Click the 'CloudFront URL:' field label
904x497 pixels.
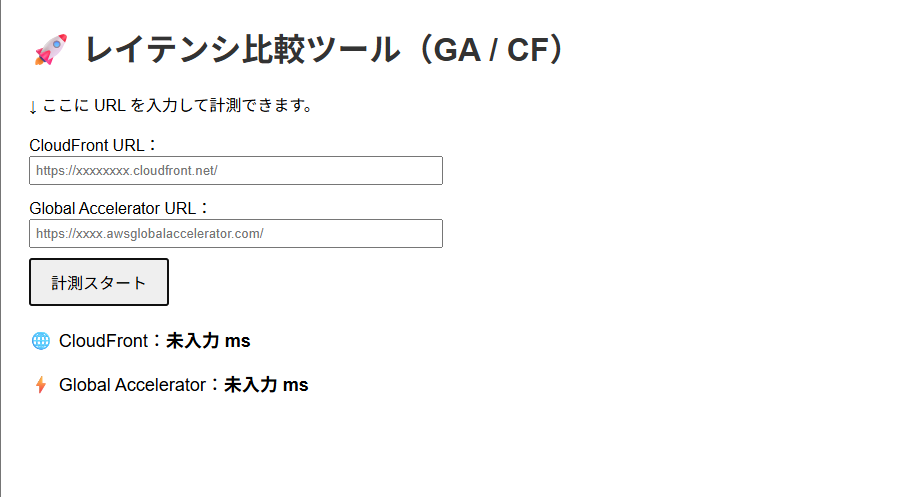click(87, 146)
